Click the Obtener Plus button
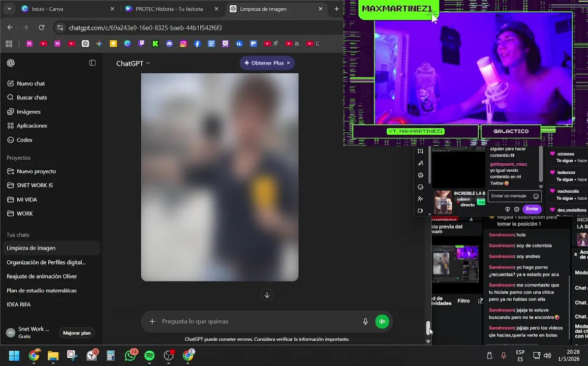Screen dimensions: 588x366 tap(264, 63)
